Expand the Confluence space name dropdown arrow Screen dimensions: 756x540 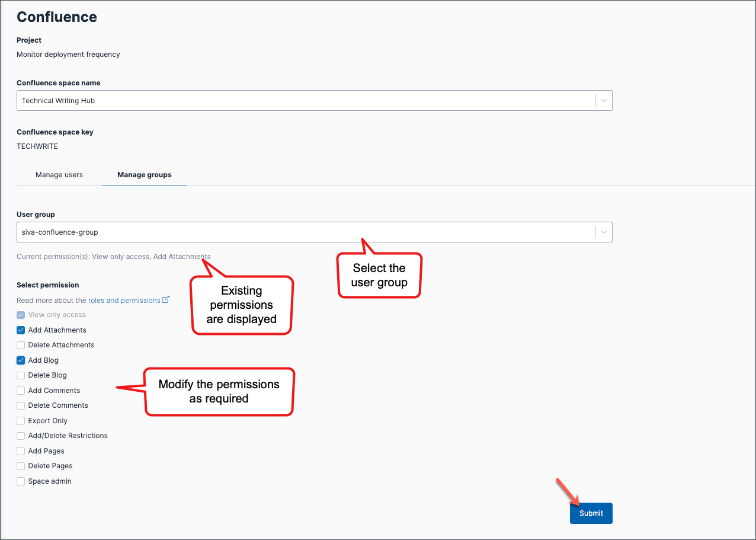pyautogui.click(x=604, y=101)
